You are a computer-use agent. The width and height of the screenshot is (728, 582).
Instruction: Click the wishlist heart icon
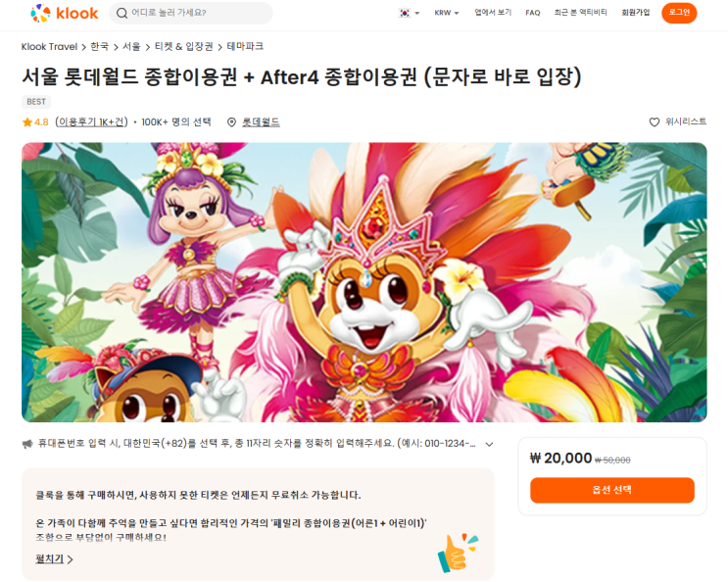coord(655,122)
